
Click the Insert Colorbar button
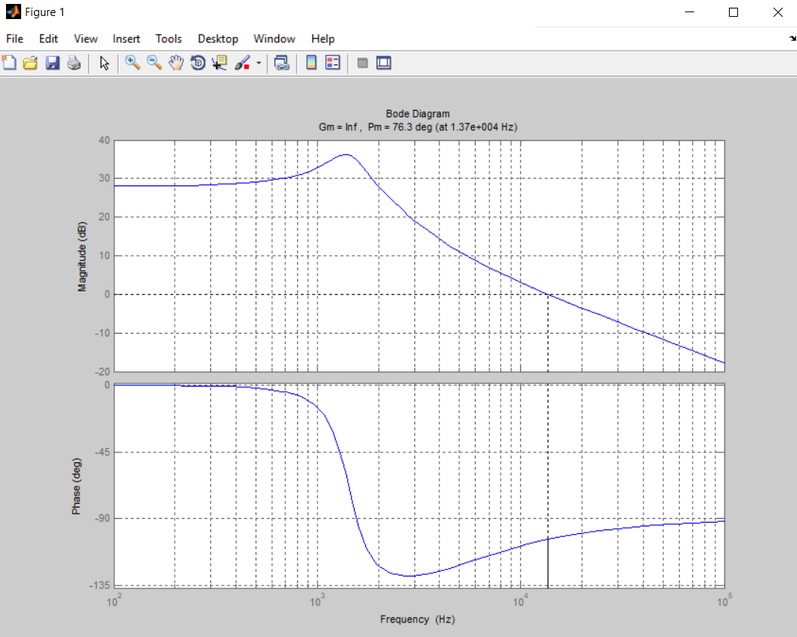(x=311, y=63)
